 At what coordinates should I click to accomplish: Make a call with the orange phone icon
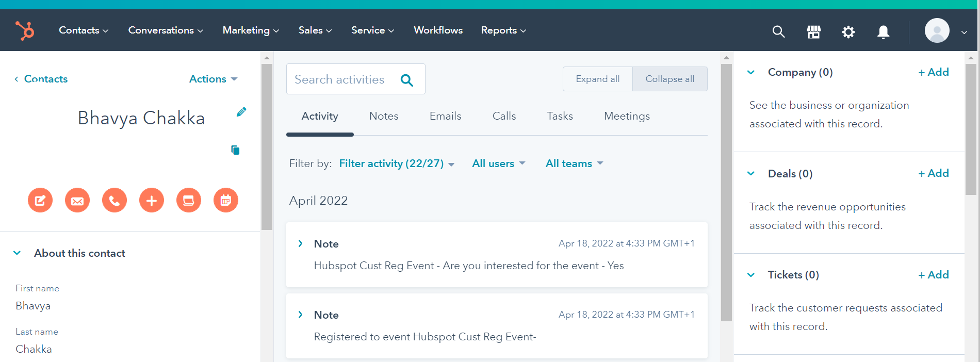[x=115, y=200]
